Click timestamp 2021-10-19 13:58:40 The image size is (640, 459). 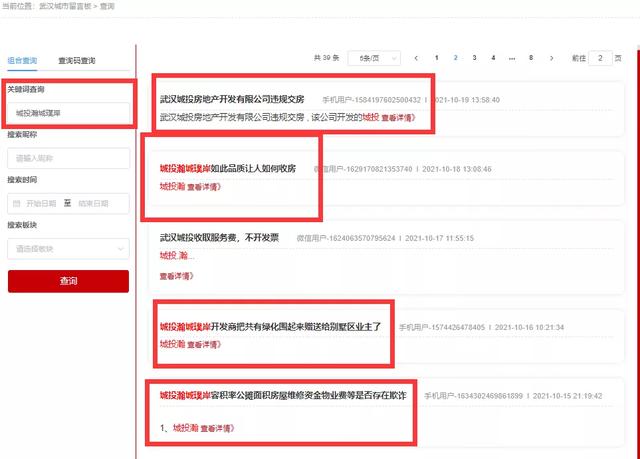pyautogui.click(x=465, y=100)
